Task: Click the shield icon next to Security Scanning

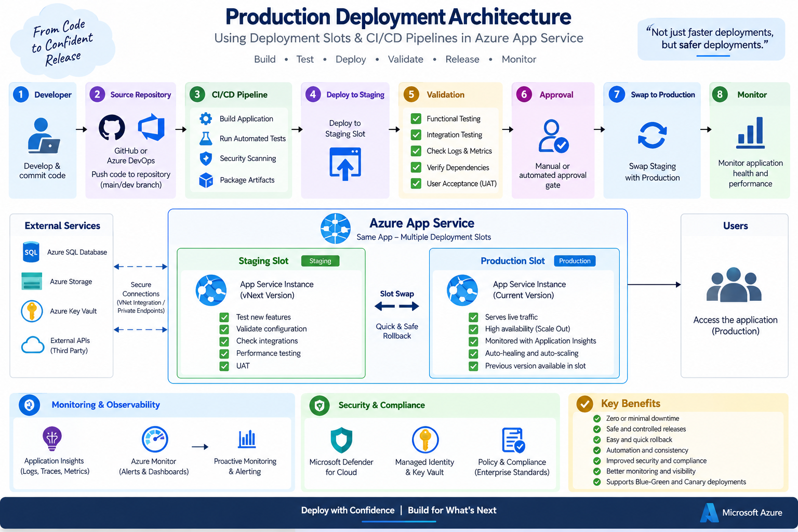Action: (x=206, y=158)
